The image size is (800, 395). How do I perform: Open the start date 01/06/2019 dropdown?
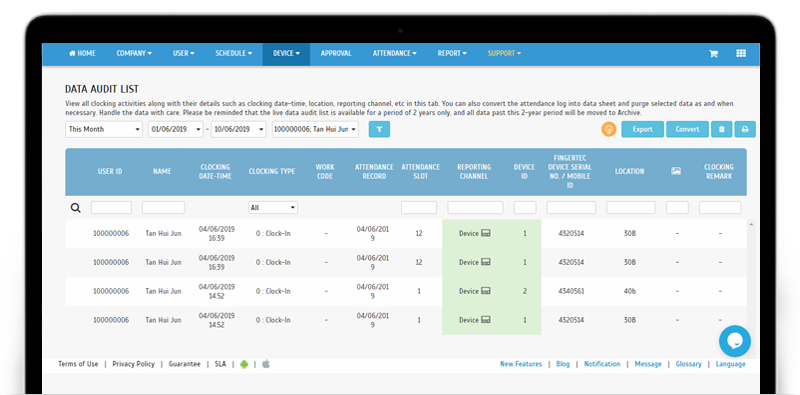click(176, 130)
